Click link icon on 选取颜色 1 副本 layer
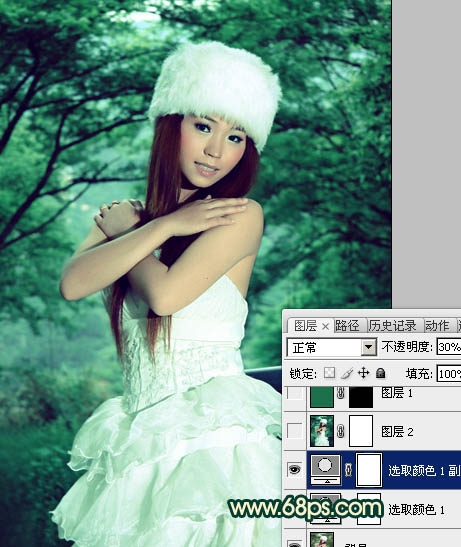The height and width of the screenshot is (547, 461). (348, 470)
